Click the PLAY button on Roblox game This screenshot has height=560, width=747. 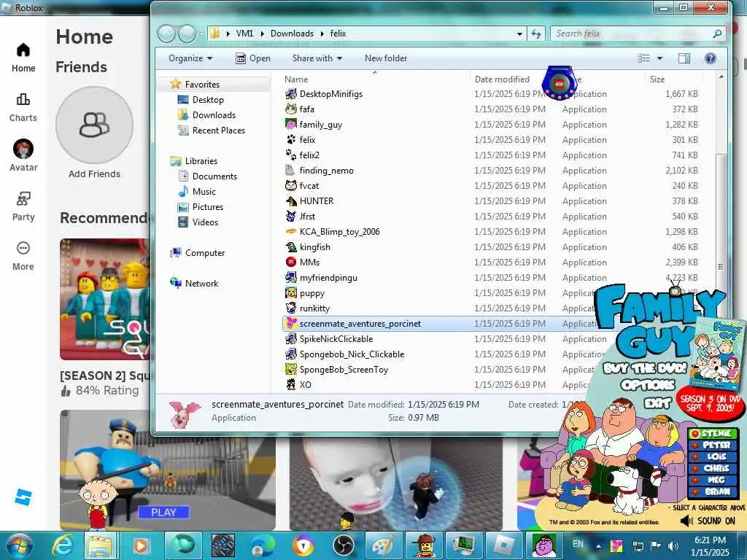(x=163, y=513)
